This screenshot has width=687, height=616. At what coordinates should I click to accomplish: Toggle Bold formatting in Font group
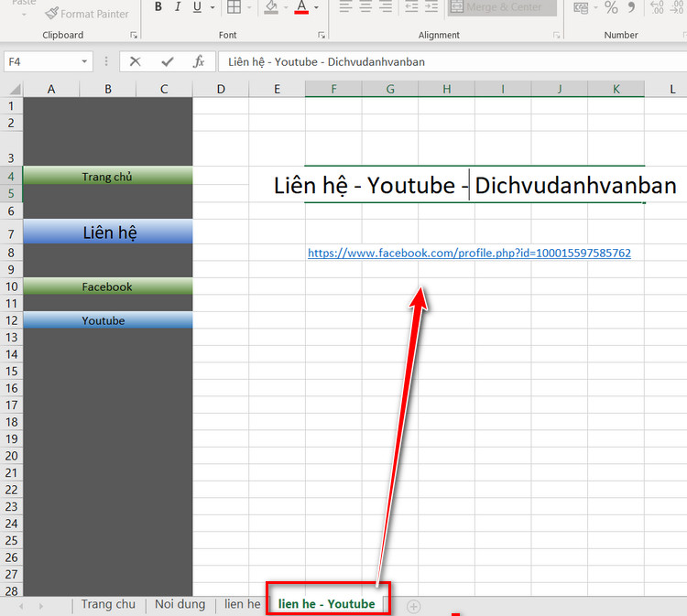click(158, 6)
